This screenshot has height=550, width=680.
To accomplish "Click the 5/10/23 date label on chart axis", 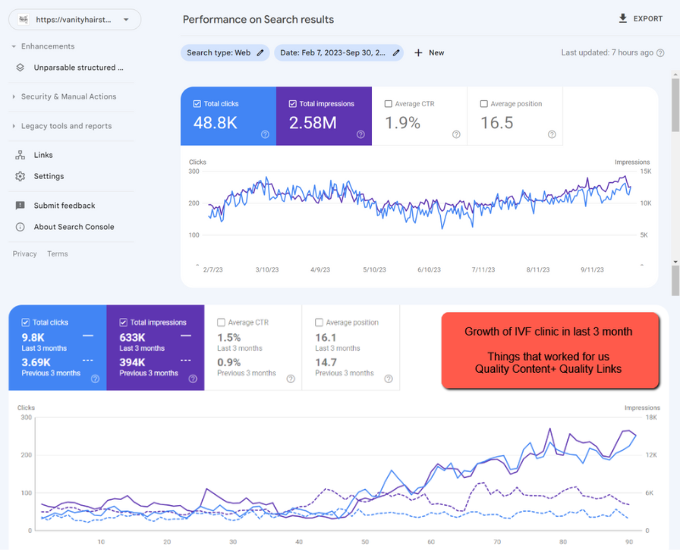I will point(374,270).
